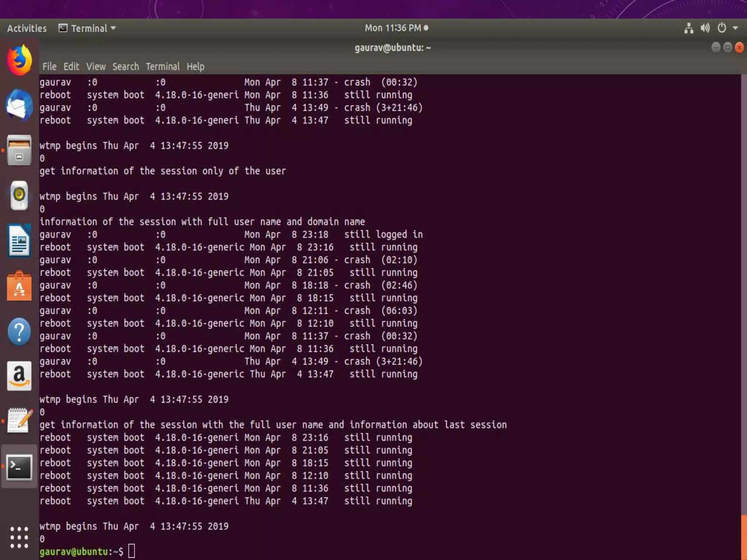Click the terminal vertical scrollbar
The height and width of the screenshot is (560, 747).
pos(743,292)
